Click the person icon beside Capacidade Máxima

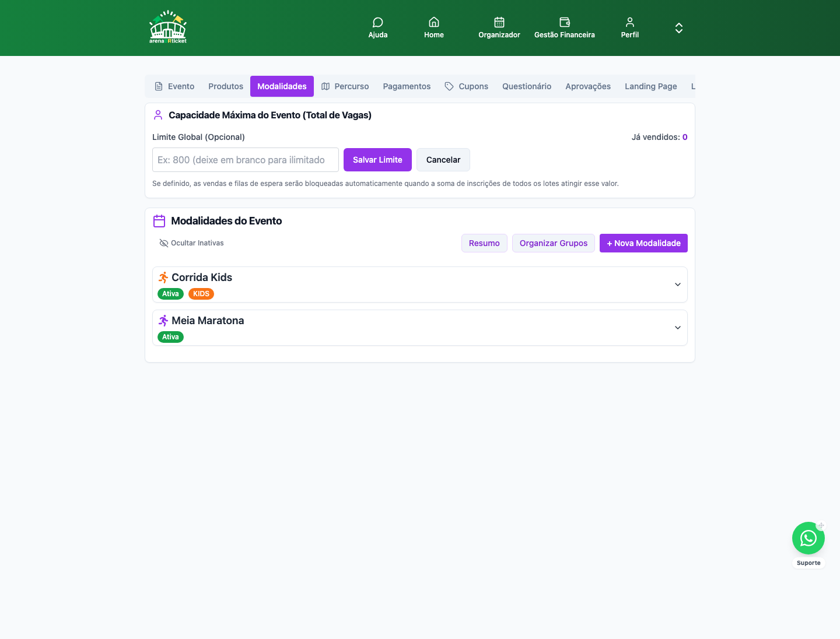pos(158,115)
